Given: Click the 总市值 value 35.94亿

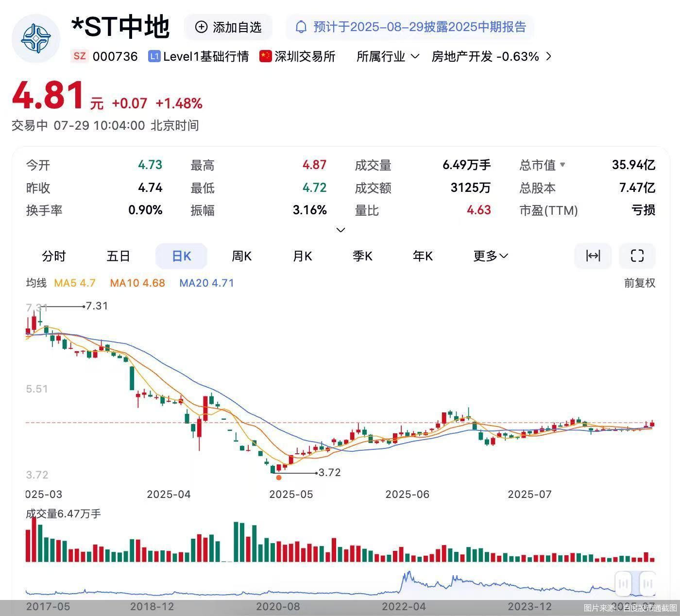Looking at the screenshot, I should (x=633, y=165).
